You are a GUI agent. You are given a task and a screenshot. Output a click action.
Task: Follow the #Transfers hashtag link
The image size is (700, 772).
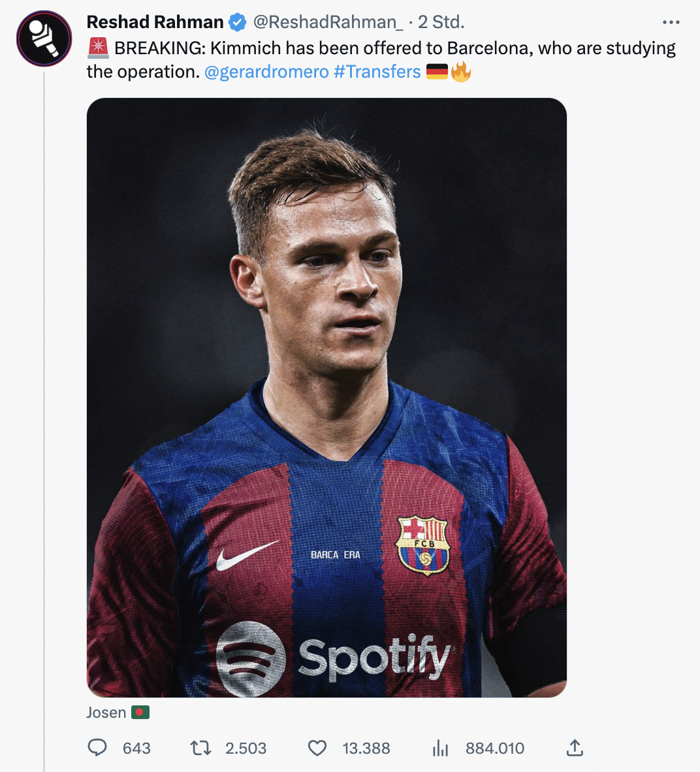point(377,71)
